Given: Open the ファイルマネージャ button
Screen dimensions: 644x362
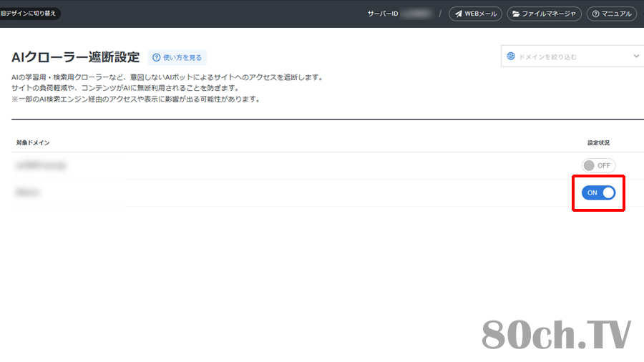Looking at the screenshot, I should tap(544, 14).
